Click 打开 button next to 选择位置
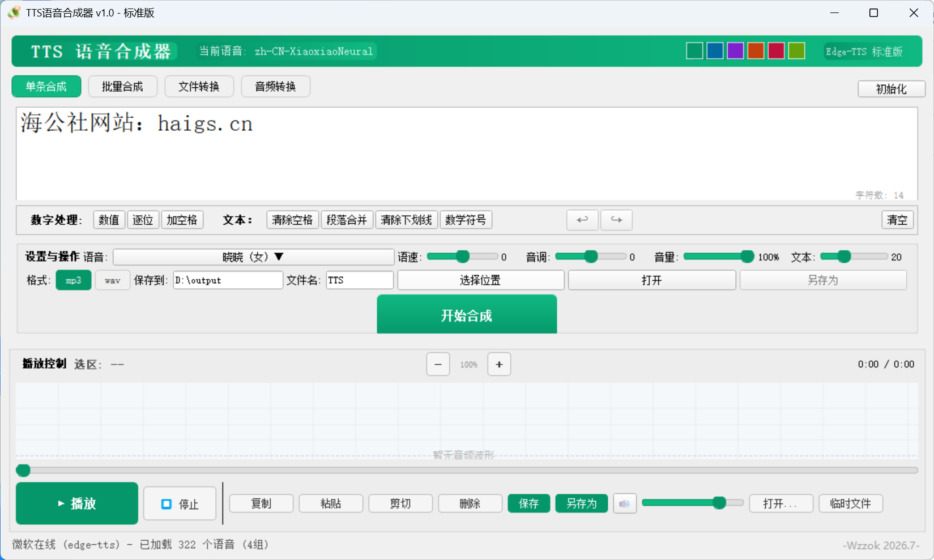 [x=651, y=280]
